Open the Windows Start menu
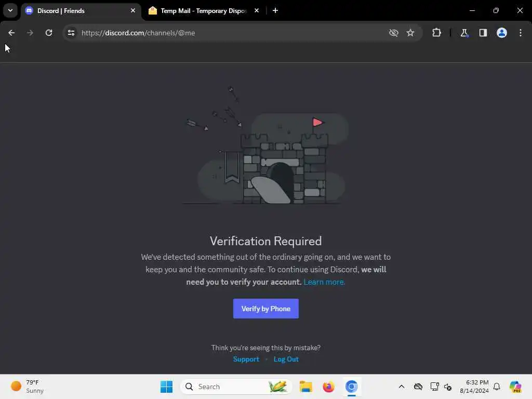The height and width of the screenshot is (399, 532). click(166, 387)
